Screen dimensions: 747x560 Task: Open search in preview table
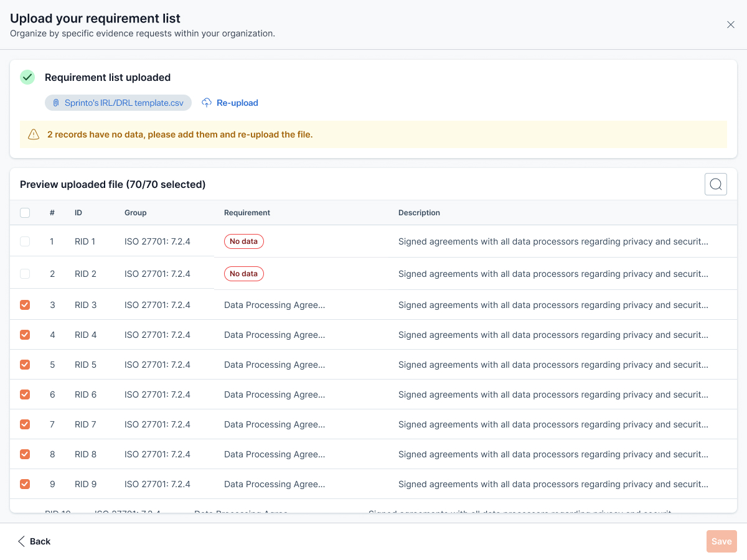pos(715,184)
